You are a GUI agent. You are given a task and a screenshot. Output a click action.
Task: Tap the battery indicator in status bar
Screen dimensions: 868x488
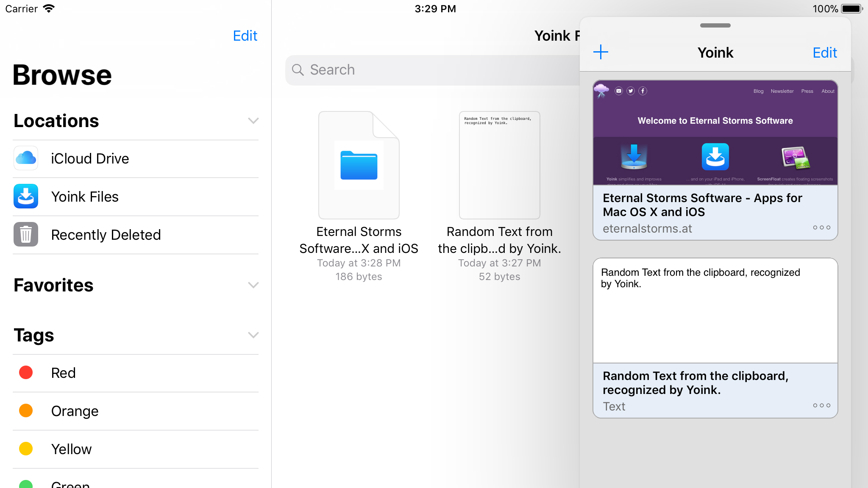tap(852, 8)
